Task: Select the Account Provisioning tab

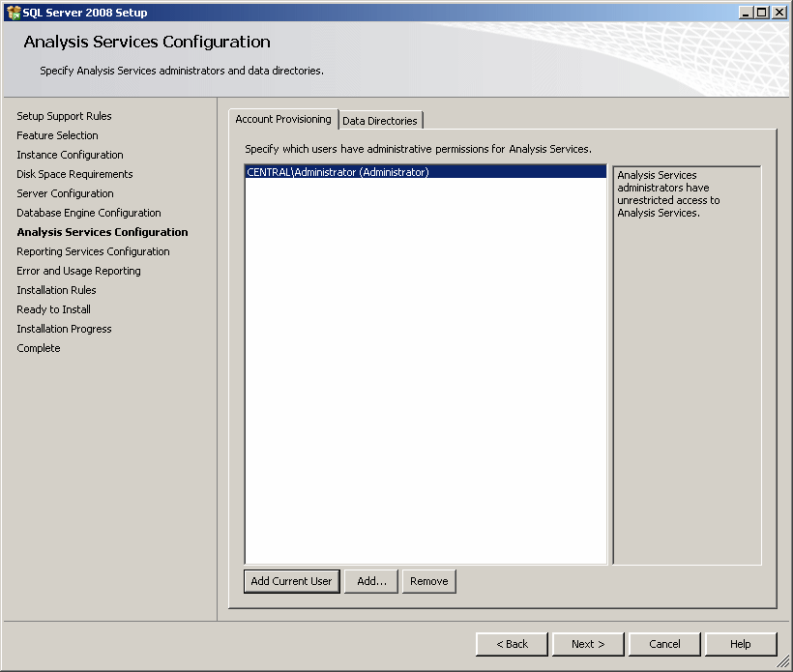Action: pos(283,119)
